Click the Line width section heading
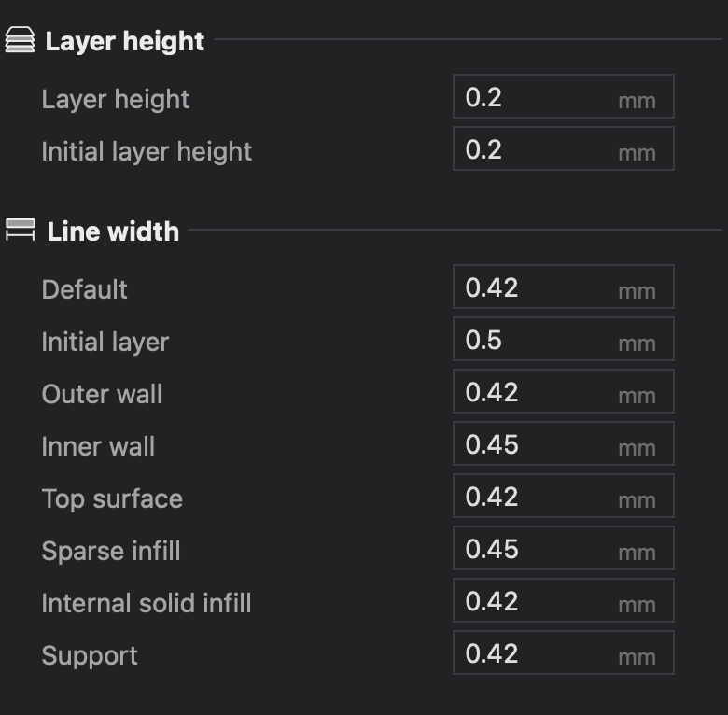This screenshot has width=728, height=715. [x=113, y=231]
